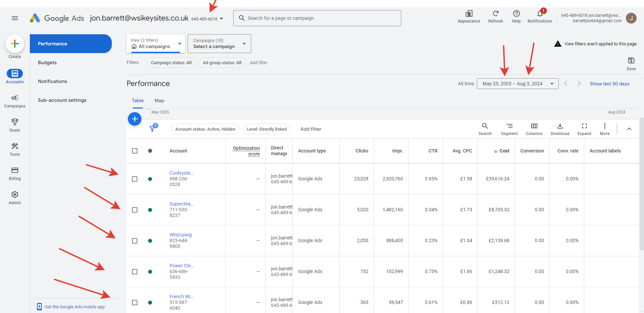The height and width of the screenshot is (313, 644).
Task: Go to next date range
Action: 579,84
